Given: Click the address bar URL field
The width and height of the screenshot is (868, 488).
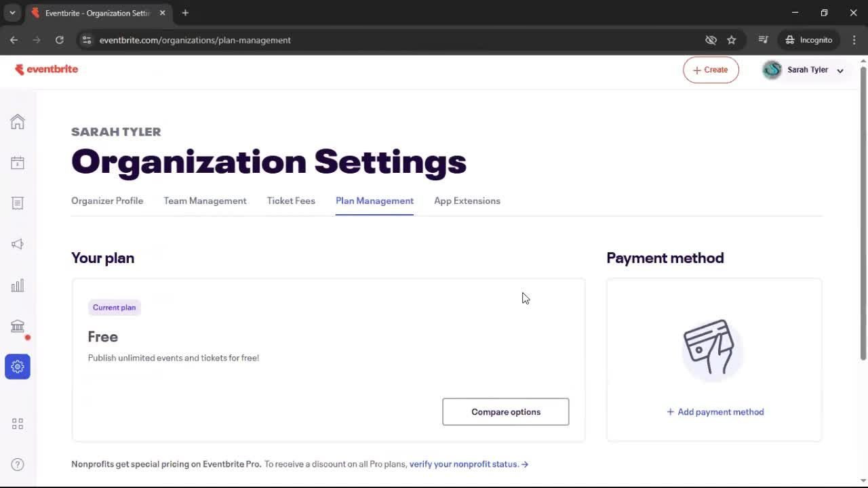Looking at the screenshot, I should coord(393,40).
